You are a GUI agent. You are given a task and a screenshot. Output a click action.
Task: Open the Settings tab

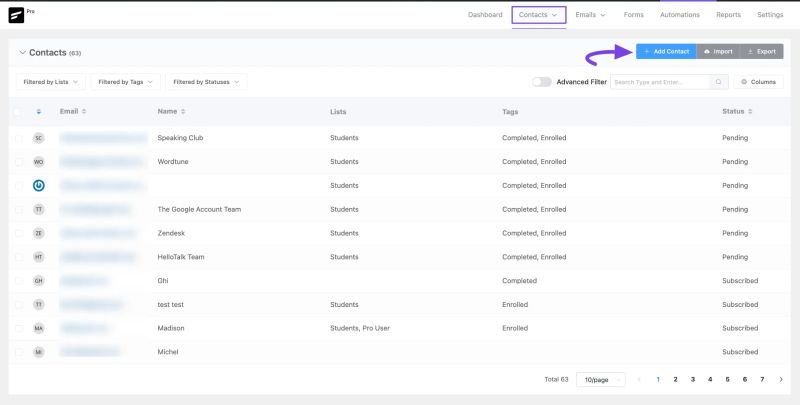(770, 15)
